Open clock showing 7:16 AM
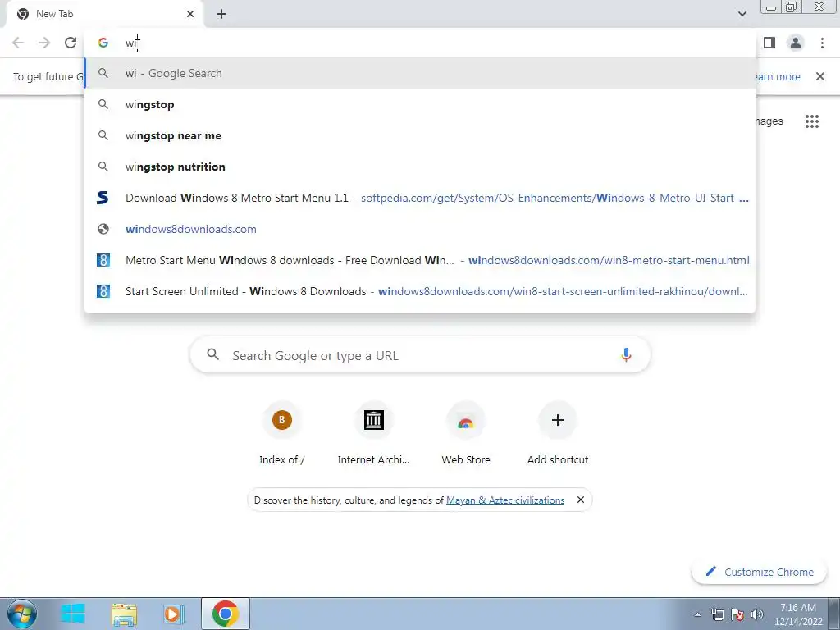The image size is (840, 630). (798, 614)
